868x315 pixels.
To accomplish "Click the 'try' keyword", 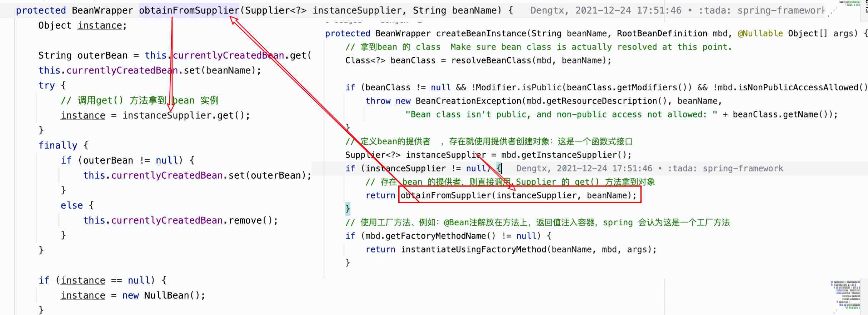I will pyautogui.click(x=47, y=85).
